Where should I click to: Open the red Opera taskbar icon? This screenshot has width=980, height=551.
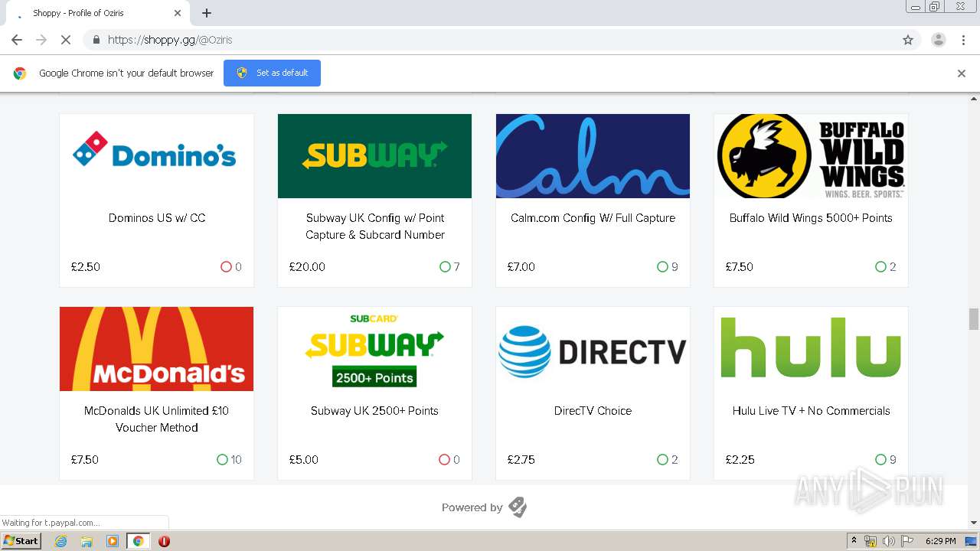click(x=164, y=541)
